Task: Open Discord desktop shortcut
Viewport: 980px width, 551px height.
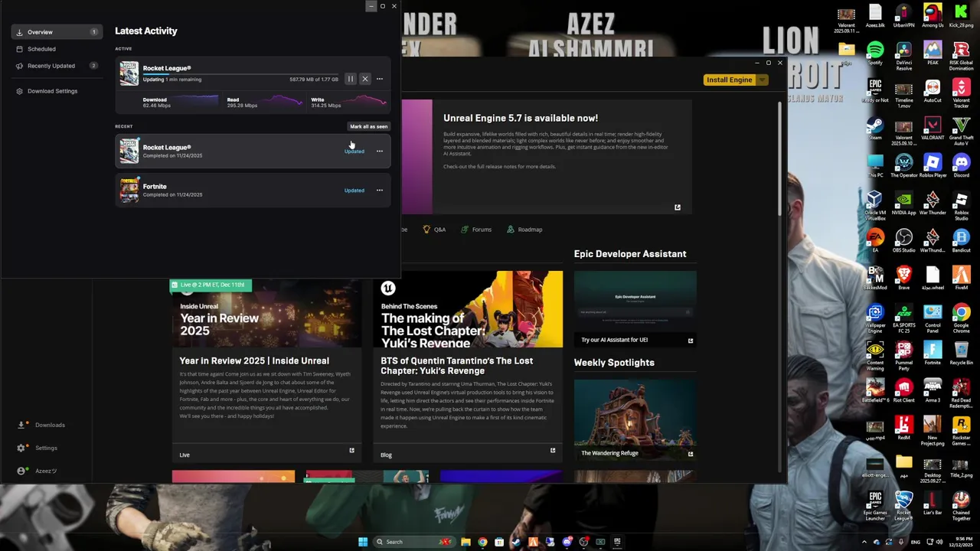Action: coord(961,166)
